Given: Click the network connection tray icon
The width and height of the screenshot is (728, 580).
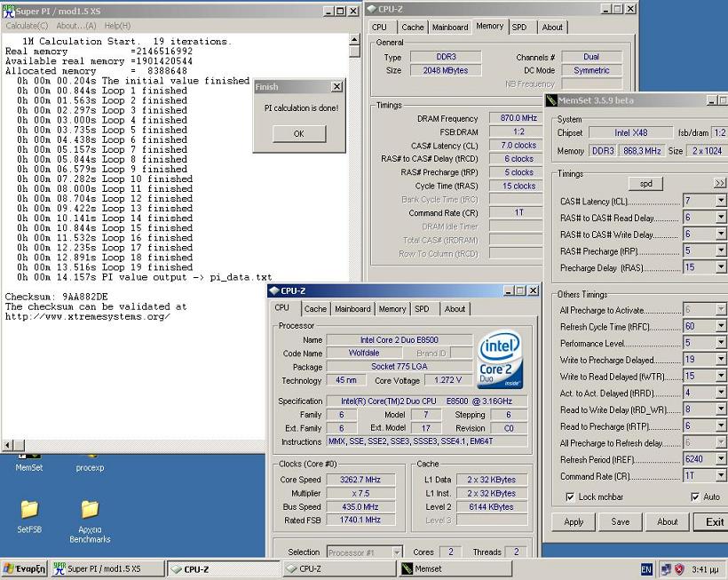Looking at the screenshot, I should (x=666, y=568).
